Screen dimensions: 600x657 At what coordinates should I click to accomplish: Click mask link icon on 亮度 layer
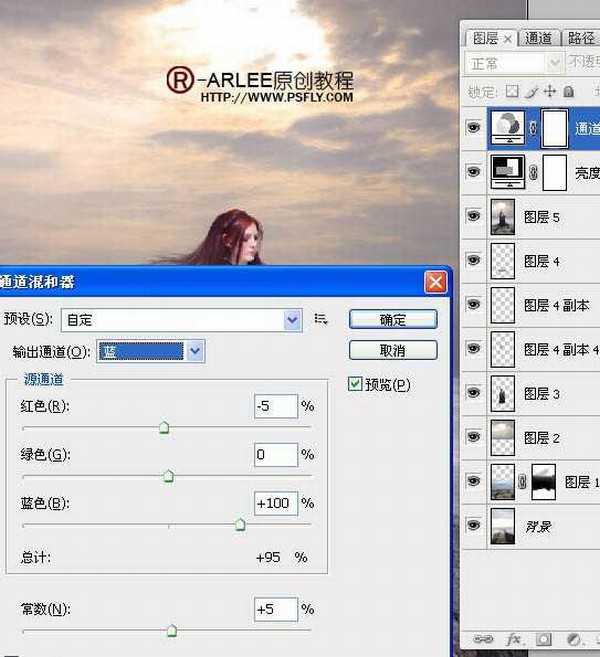[x=533, y=172]
